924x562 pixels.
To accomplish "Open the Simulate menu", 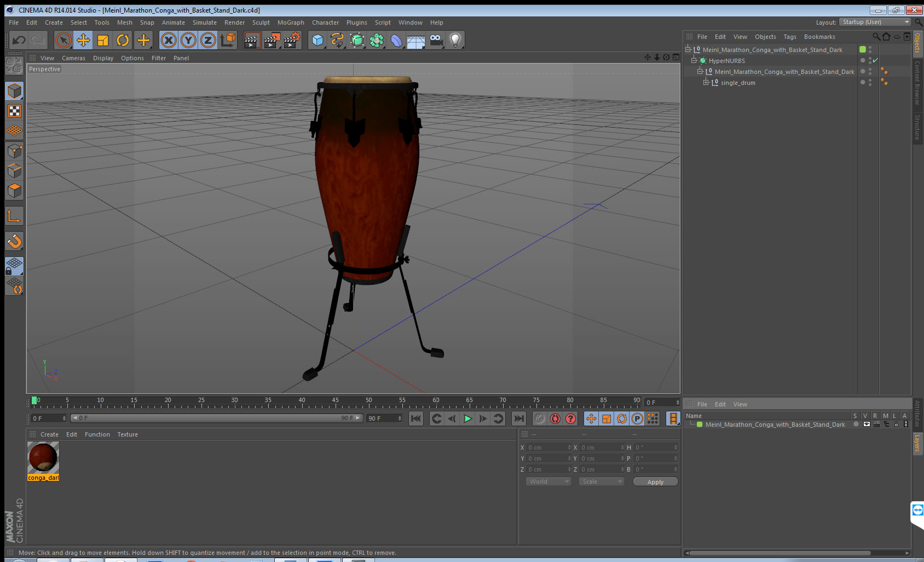I will tap(205, 22).
